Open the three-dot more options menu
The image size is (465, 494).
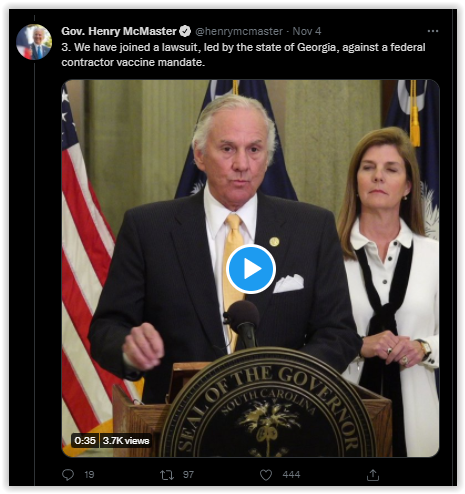pos(433,31)
